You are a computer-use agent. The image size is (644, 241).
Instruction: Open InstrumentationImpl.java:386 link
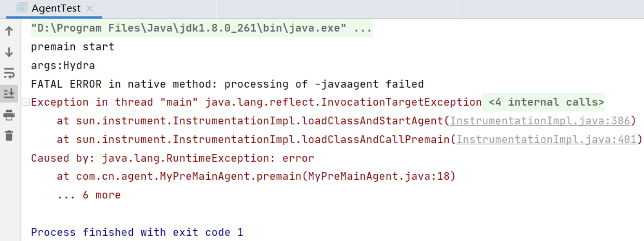tap(540, 121)
